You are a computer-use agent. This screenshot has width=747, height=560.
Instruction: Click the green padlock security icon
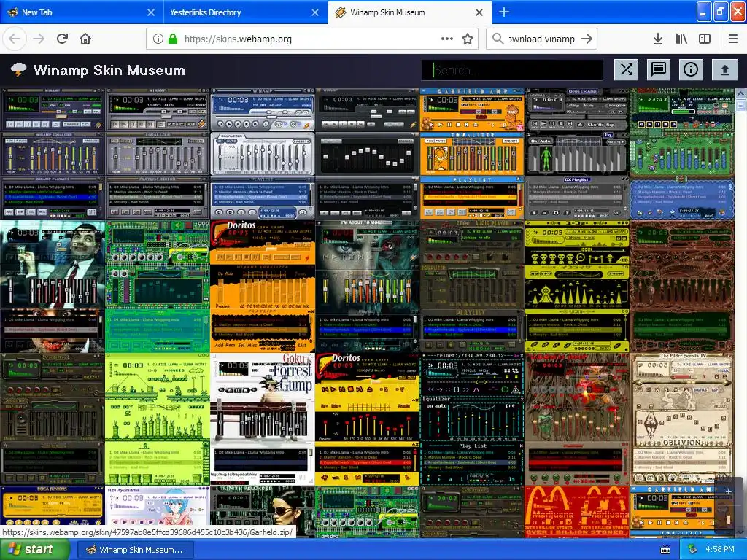(x=173, y=39)
